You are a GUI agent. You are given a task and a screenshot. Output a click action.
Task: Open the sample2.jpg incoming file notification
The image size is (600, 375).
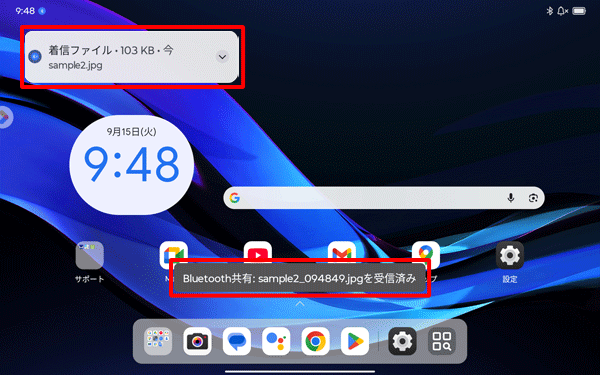coord(132,57)
